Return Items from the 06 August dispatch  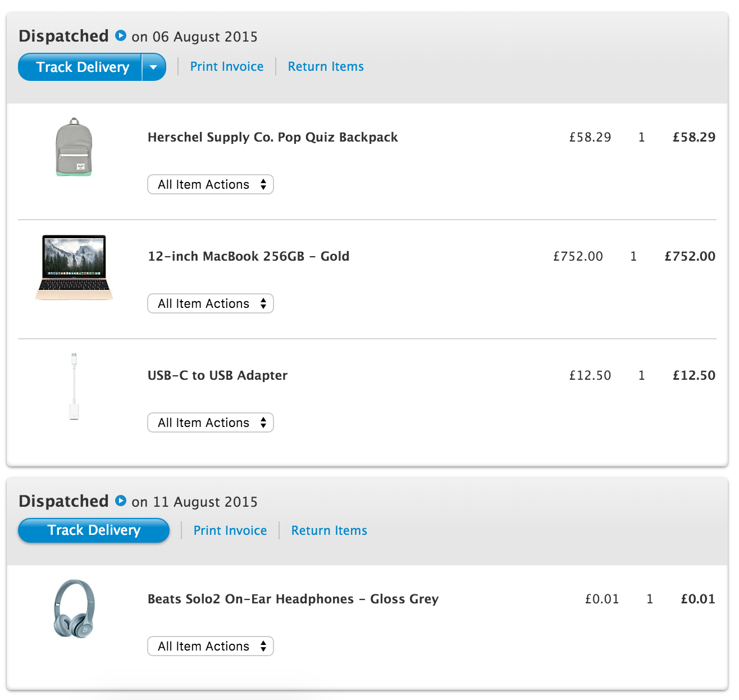(x=326, y=66)
